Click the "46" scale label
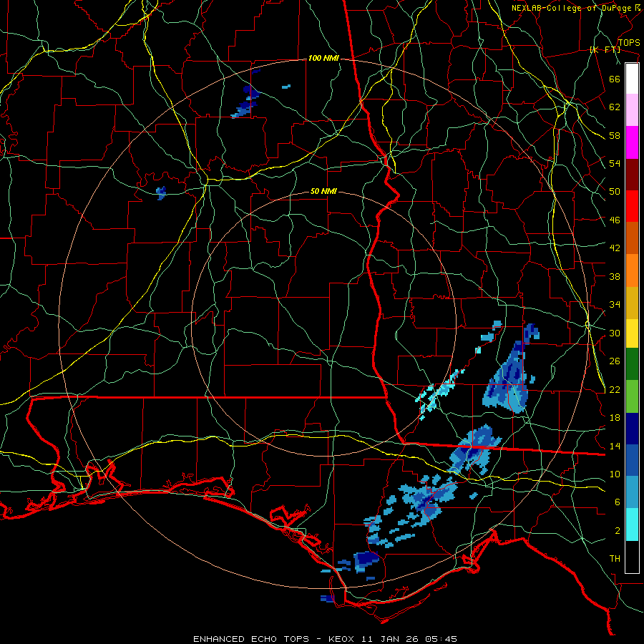The height and width of the screenshot is (644, 644). [x=615, y=220]
